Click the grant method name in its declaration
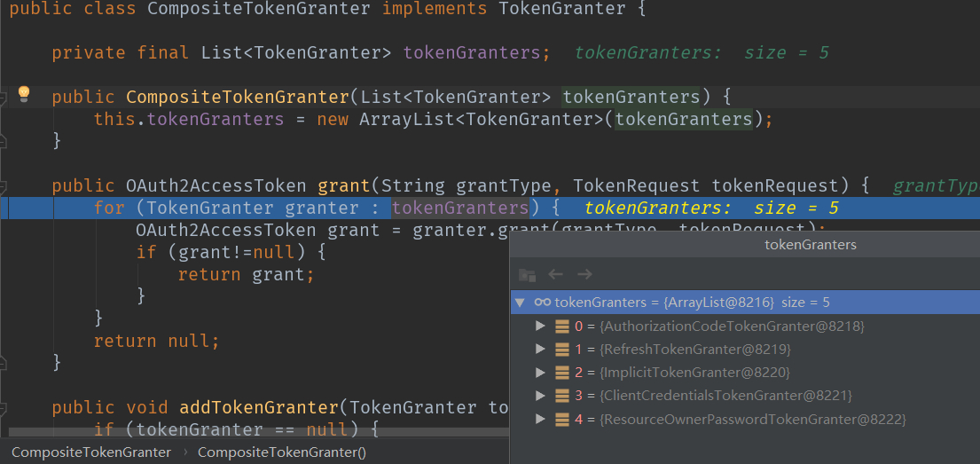 [344, 185]
